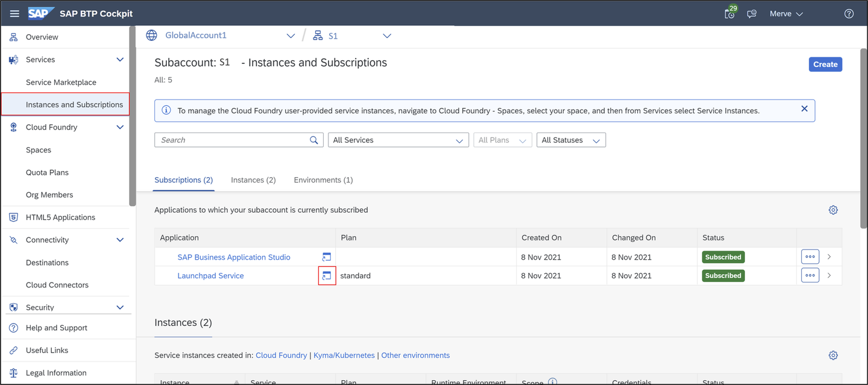The width and height of the screenshot is (868, 385).
Task: Click the Connectivity sidebar icon
Action: [13, 240]
